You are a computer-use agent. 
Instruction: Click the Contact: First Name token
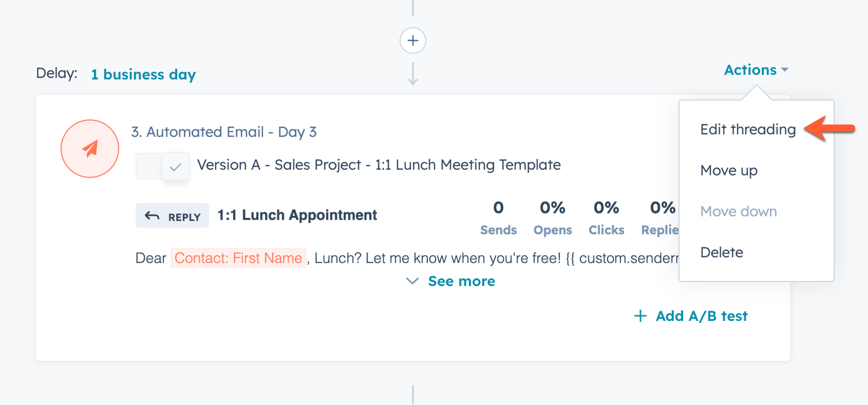pos(238,258)
